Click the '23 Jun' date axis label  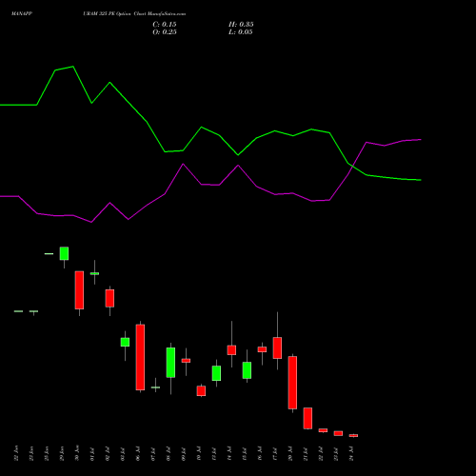point(31,453)
